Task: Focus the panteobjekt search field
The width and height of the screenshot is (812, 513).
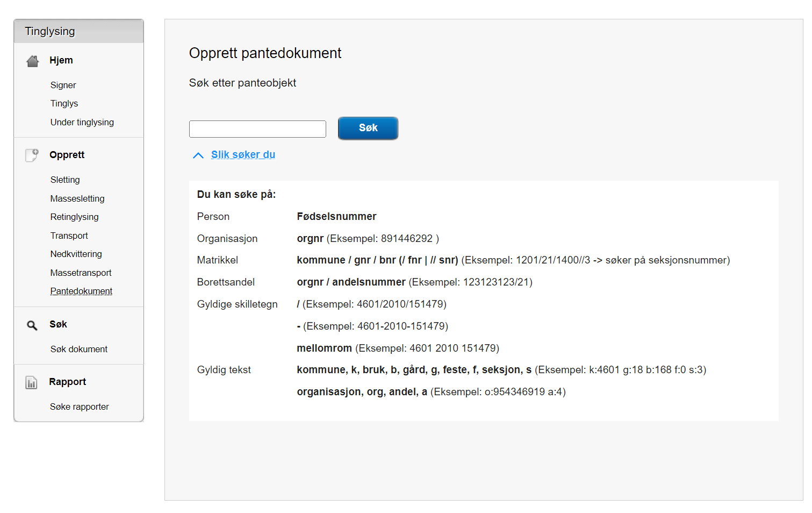Action: (x=257, y=129)
